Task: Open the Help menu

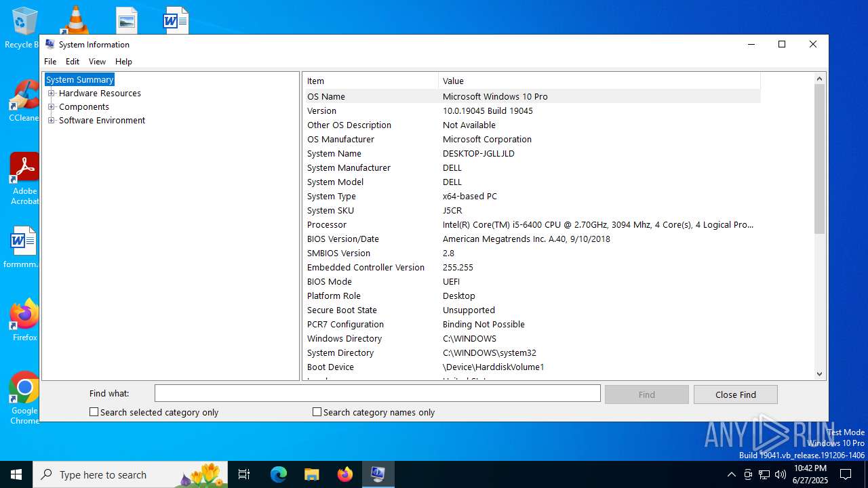Action: pyautogui.click(x=123, y=62)
